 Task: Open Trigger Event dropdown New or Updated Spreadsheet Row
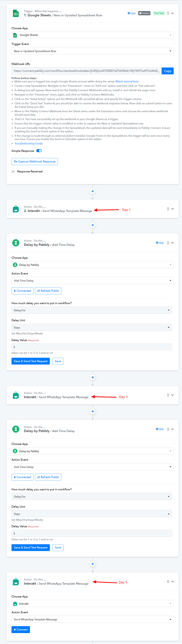coord(92,51)
